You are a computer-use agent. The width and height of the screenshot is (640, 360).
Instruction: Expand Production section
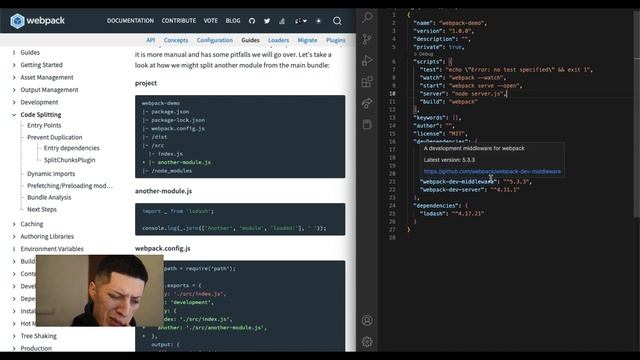pyautogui.click(x=14, y=349)
